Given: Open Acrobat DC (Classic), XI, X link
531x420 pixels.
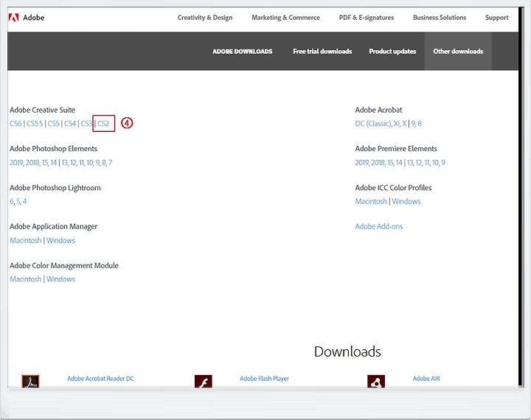Looking at the screenshot, I should (x=381, y=124).
